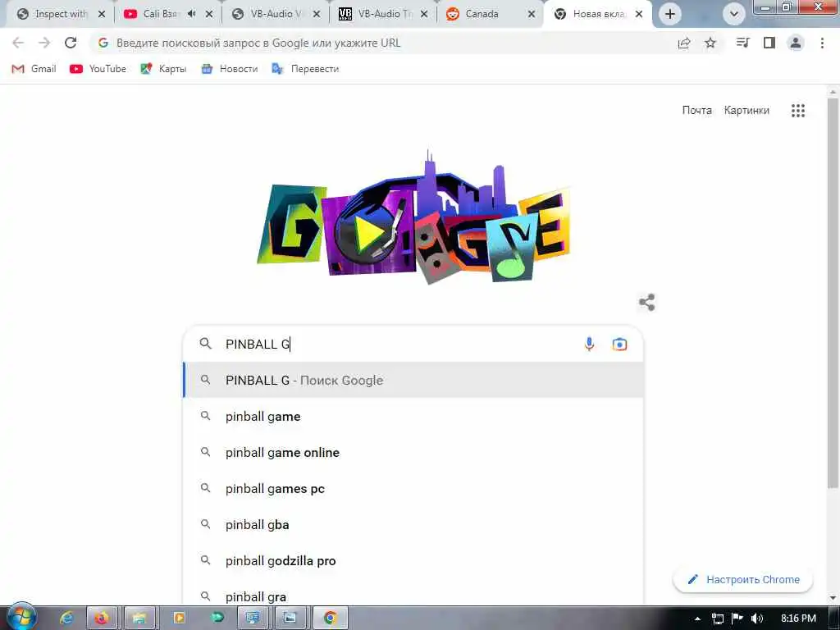Open the volume speaker icon in system tray
Viewport: 840px width, 630px height.
point(756,619)
